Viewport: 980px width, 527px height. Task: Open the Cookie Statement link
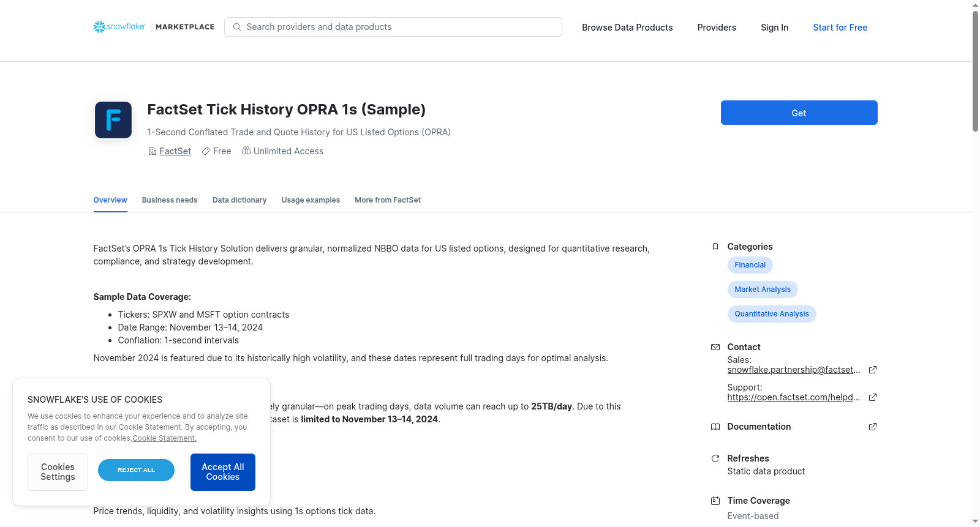tap(164, 438)
